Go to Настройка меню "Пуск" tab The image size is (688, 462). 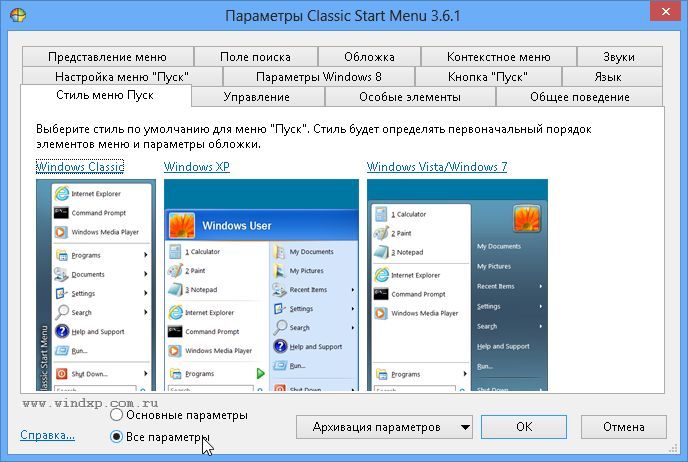coord(122,77)
